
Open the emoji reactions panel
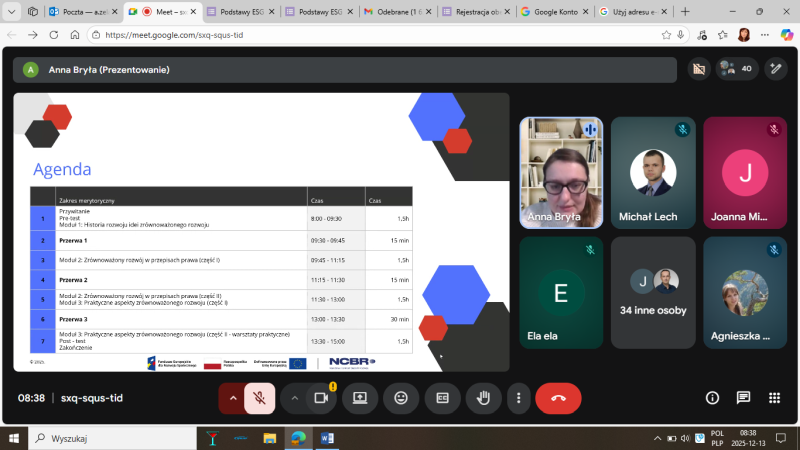tap(401, 398)
